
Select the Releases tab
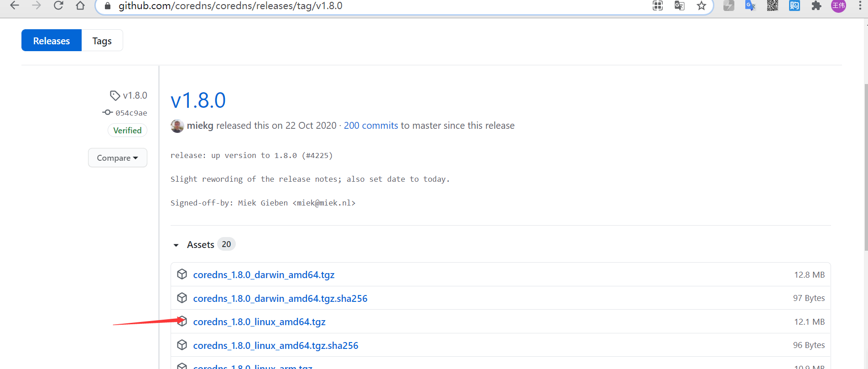(52, 40)
